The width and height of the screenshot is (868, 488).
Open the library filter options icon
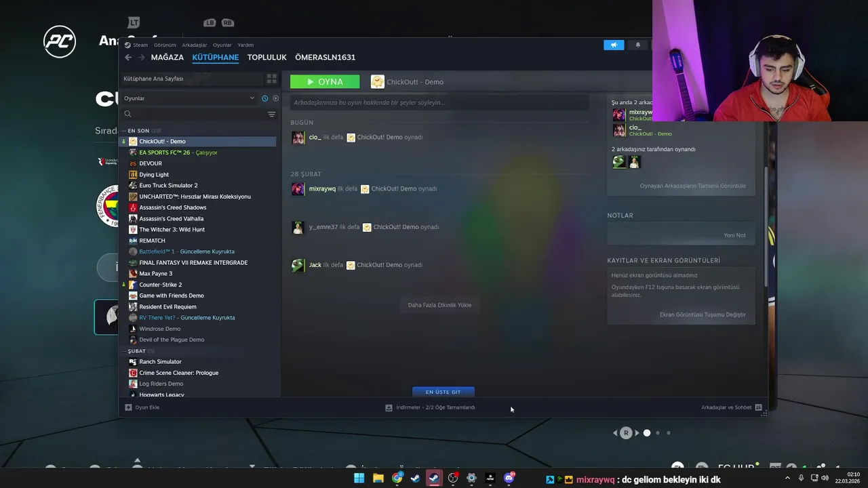[x=271, y=114]
